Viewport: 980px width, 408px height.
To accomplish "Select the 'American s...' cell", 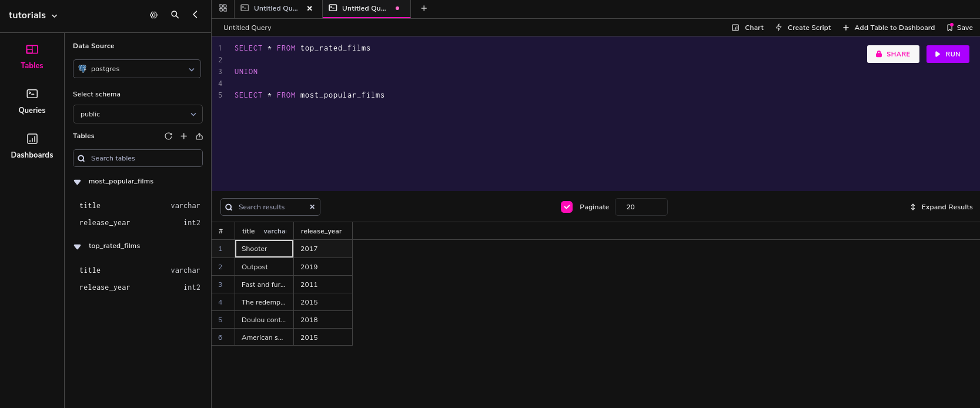I will tap(264, 337).
